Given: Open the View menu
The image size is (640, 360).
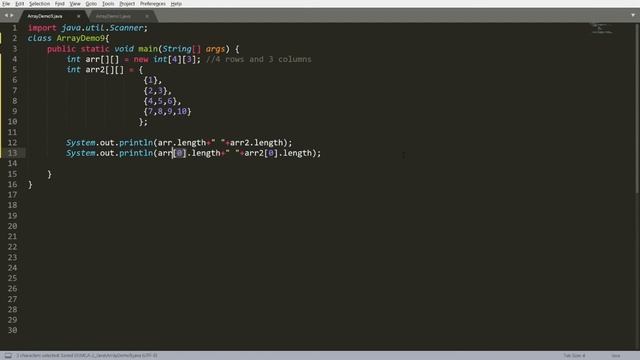Looking at the screenshot, I should coord(75,4).
